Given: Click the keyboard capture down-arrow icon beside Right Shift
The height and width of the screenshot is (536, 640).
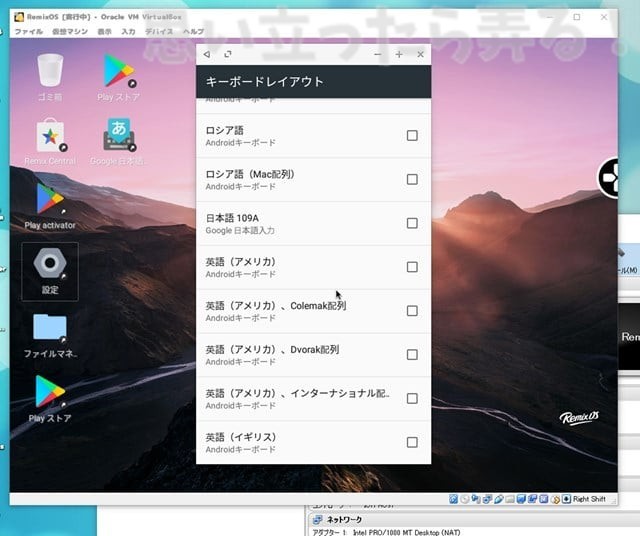Looking at the screenshot, I should [566, 499].
